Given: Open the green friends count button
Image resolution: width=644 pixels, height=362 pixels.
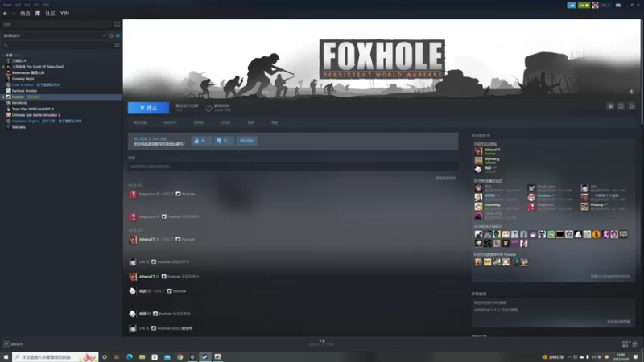Looking at the screenshot, I should pyautogui.click(x=584, y=6).
